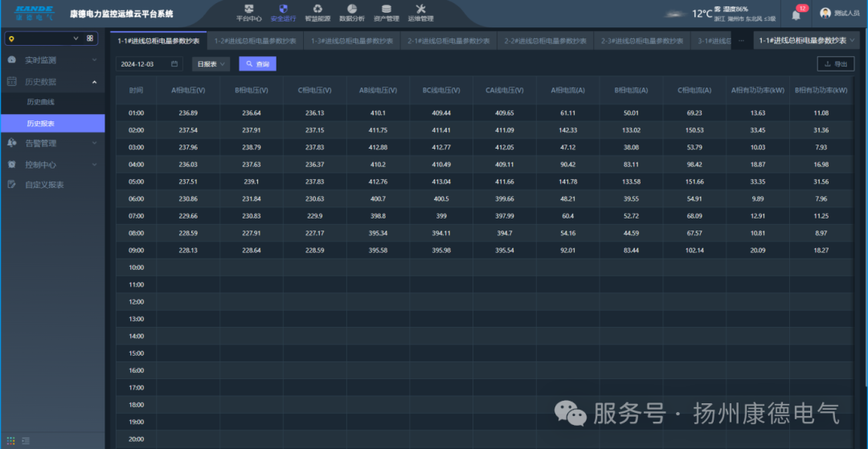Collapse sidebar using the menu fold icon
The height and width of the screenshot is (449, 868).
click(26, 440)
